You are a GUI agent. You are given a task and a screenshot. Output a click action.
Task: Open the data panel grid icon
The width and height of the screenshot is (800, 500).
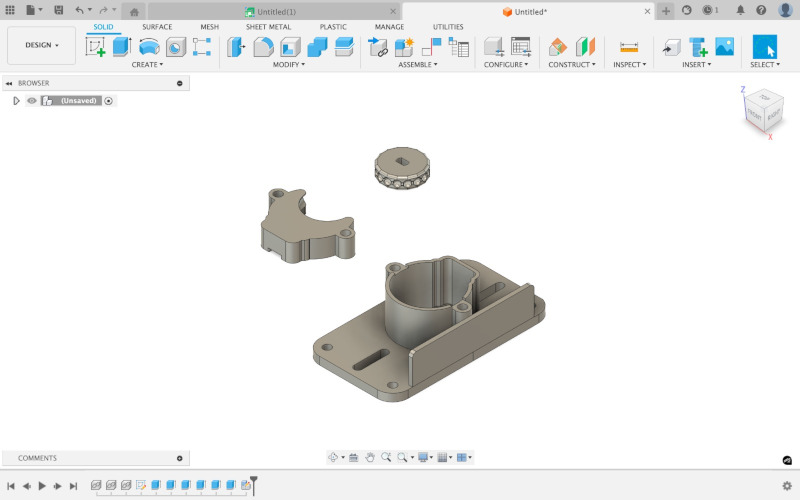click(10, 10)
